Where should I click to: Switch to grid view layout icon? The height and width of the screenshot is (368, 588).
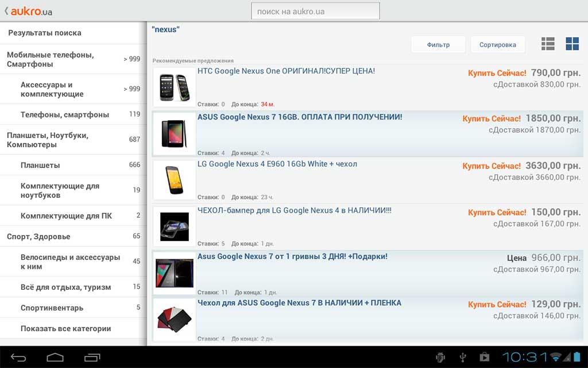pyautogui.click(x=572, y=44)
